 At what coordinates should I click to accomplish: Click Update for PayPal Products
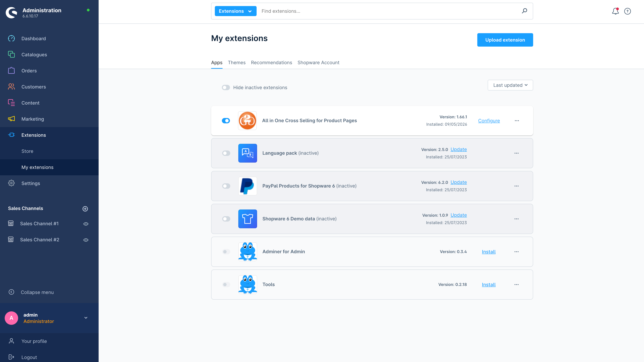point(459,182)
